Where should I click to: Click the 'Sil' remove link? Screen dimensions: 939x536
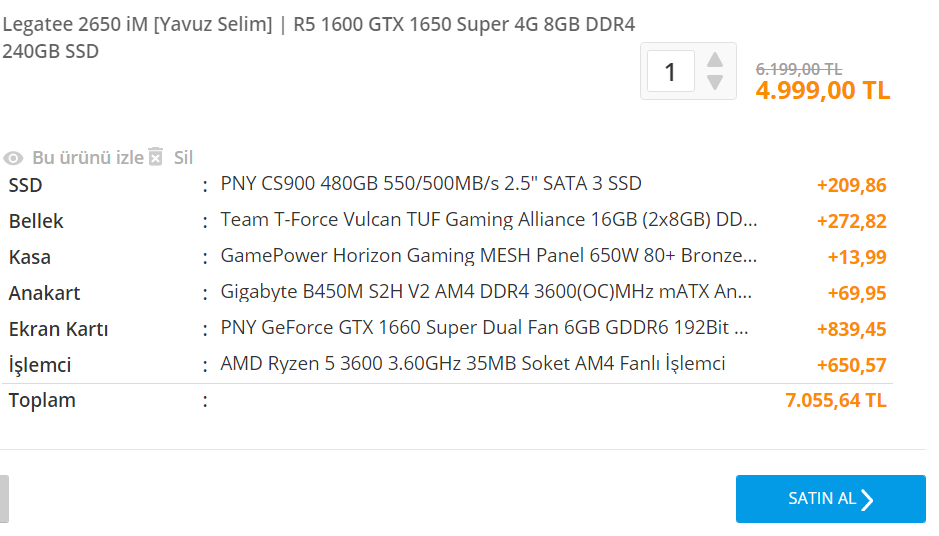(x=183, y=157)
